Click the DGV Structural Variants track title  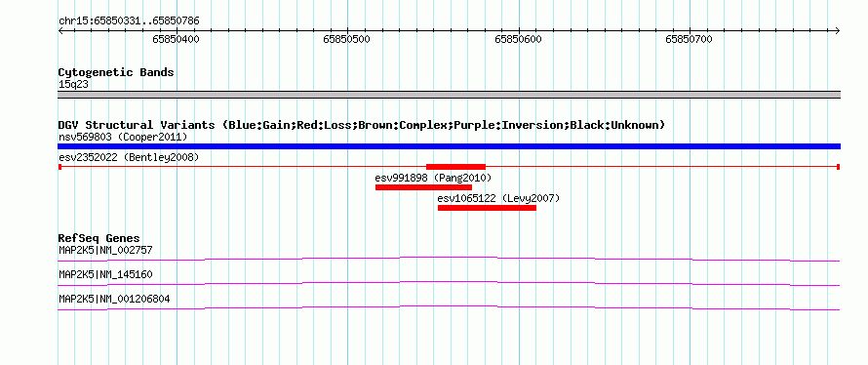coord(361,125)
